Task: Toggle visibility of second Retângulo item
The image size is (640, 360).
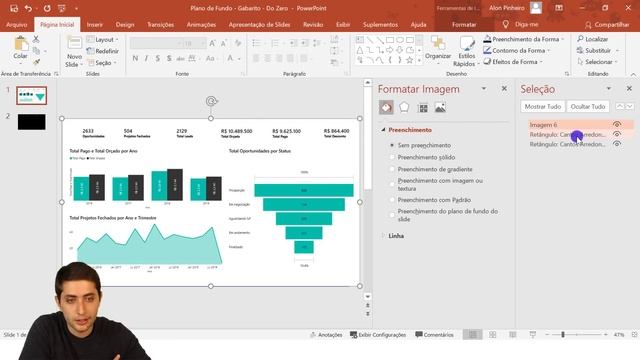Action: coord(617,144)
